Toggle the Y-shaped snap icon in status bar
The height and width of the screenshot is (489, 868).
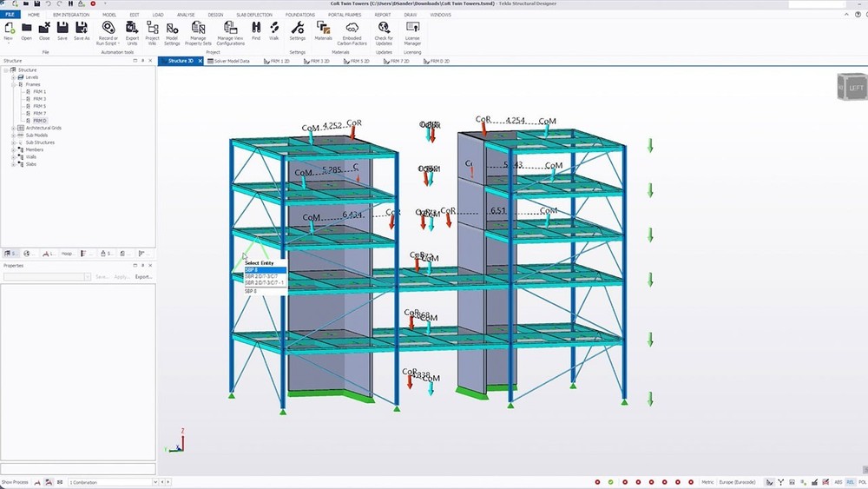pyautogui.click(x=780, y=482)
